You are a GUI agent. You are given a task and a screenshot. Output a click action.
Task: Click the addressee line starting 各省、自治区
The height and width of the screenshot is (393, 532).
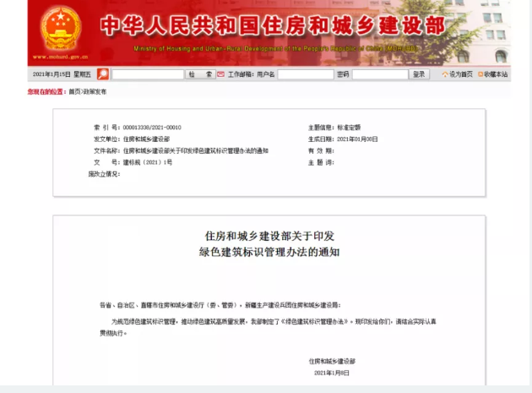(220, 305)
